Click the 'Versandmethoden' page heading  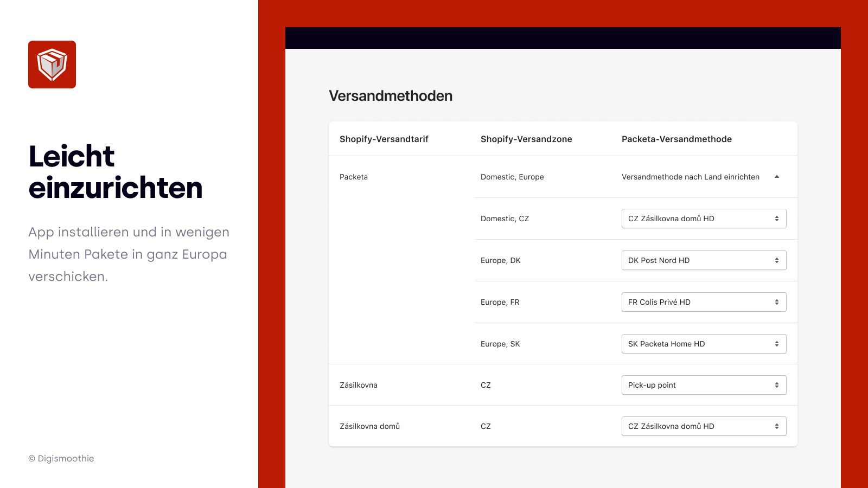[x=391, y=96]
